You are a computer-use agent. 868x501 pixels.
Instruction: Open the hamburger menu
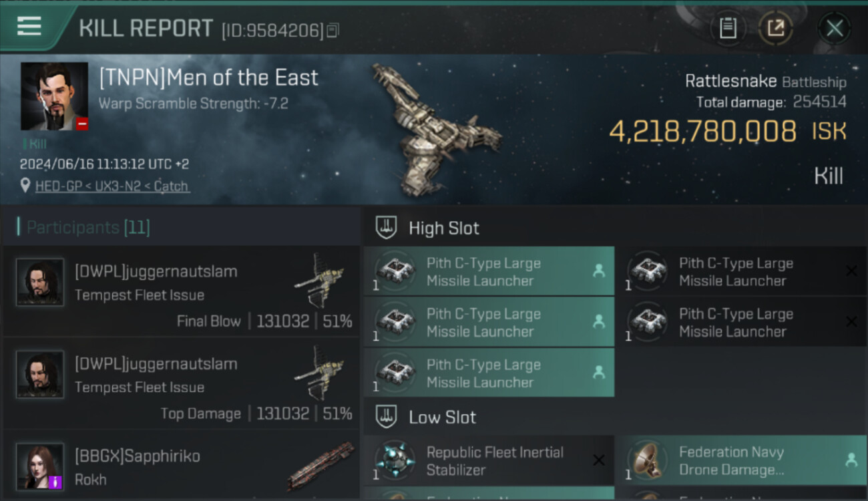[29, 27]
